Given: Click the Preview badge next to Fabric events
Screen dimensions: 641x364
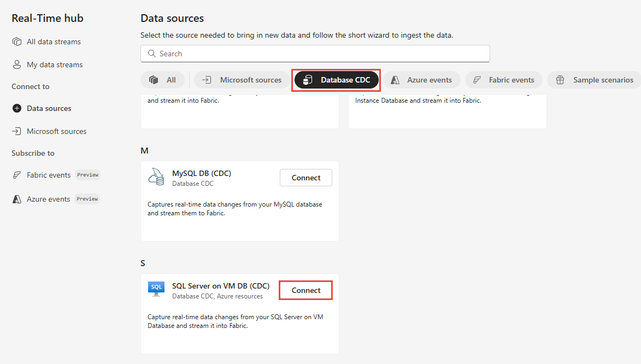Looking at the screenshot, I should tap(88, 175).
